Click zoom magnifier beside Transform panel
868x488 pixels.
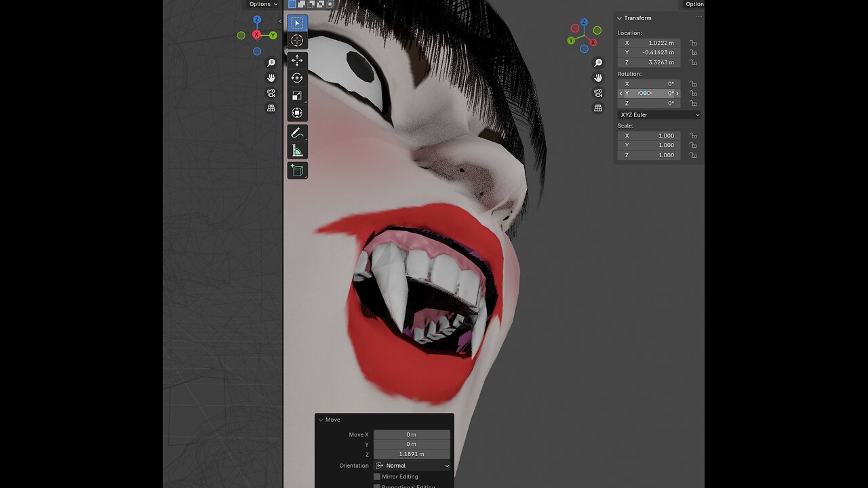(598, 63)
